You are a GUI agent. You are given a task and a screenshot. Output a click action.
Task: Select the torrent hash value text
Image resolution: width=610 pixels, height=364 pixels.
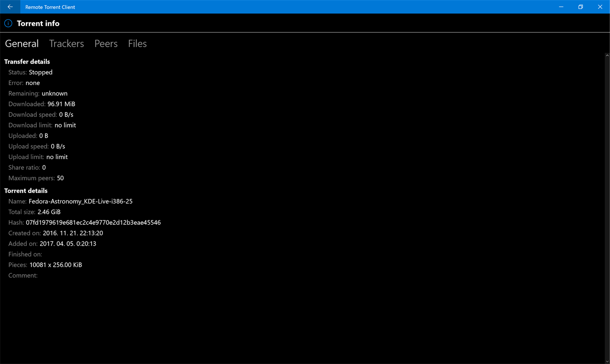pyautogui.click(x=93, y=222)
